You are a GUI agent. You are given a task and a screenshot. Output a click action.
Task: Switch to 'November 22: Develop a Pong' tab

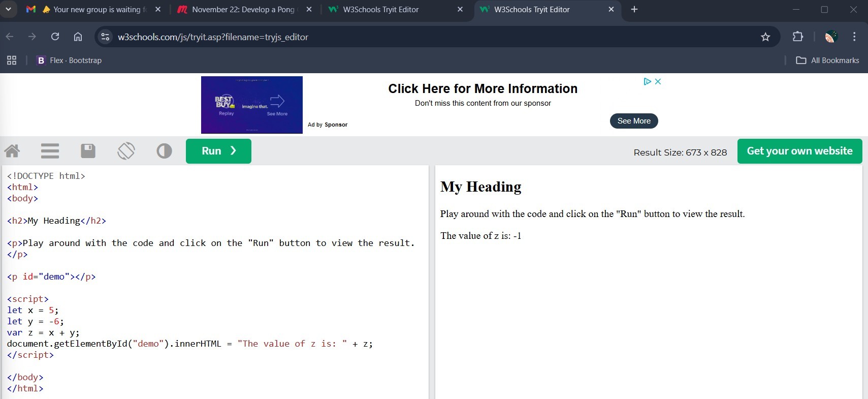[244, 10]
